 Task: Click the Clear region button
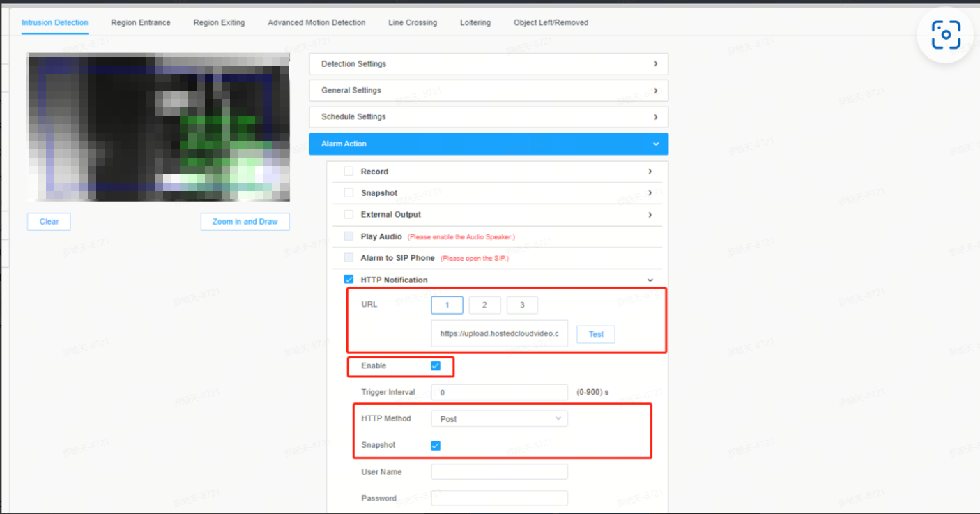coord(49,222)
